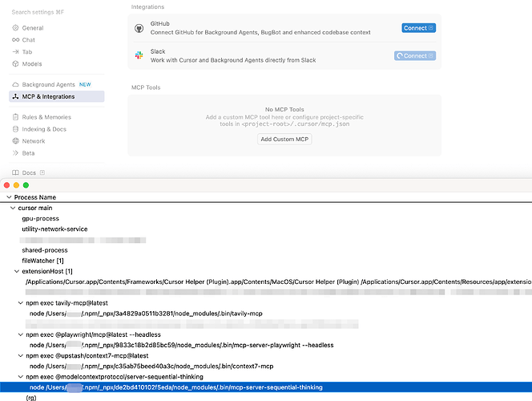Collapse the Process Name column chevron

(9, 197)
